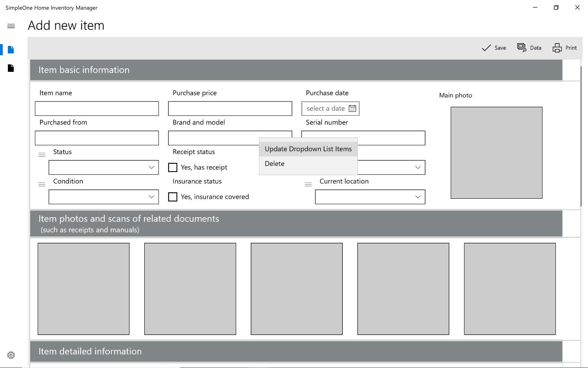Restore down the application window
Image resolution: width=588 pixels, height=368 pixels.
(556, 7)
